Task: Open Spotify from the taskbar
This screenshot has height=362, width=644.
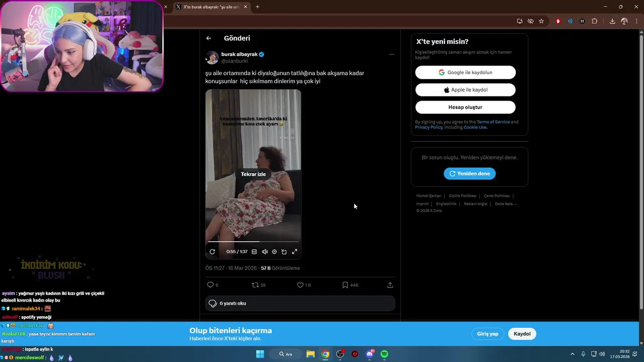Action: (384, 354)
